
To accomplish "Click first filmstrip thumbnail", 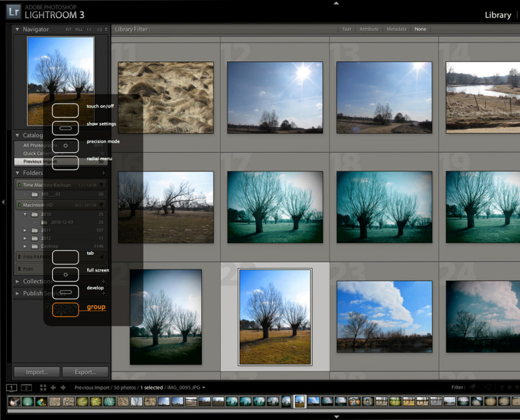I will pyautogui.click(x=14, y=402).
